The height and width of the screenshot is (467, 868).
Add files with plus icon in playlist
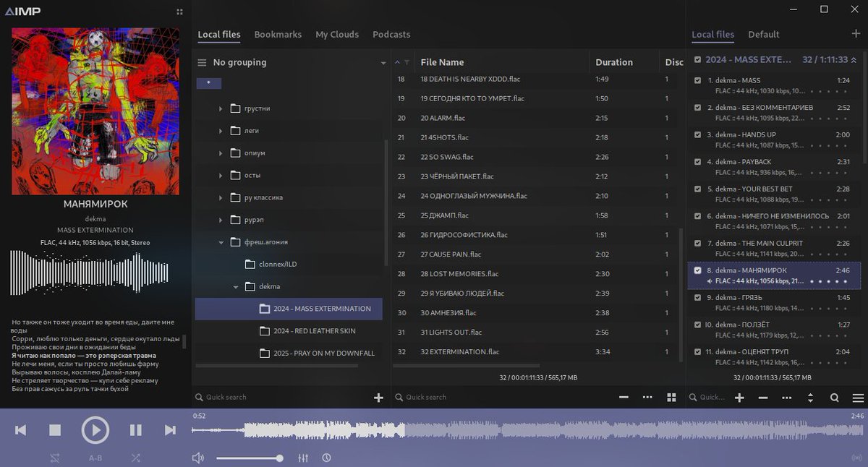[739, 398]
